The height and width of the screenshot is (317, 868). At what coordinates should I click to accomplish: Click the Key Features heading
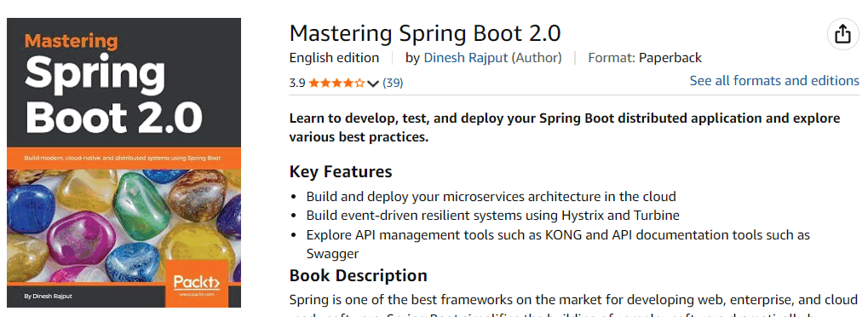pyautogui.click(x=341, y=172)
